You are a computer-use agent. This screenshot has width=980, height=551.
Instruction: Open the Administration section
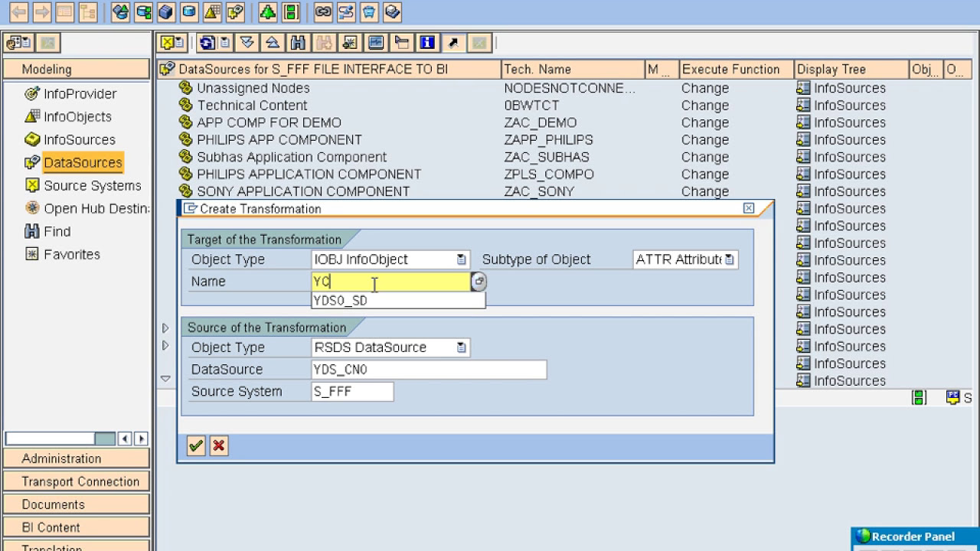(76, 458)
